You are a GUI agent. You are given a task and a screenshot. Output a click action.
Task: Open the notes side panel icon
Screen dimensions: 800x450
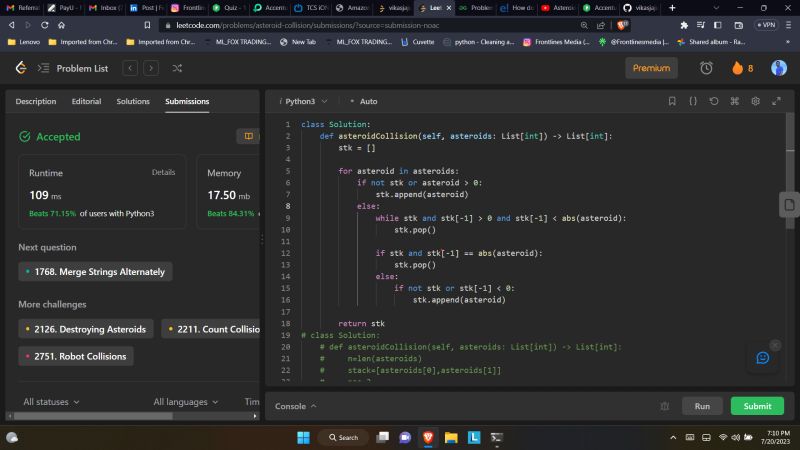click(789, 205)
